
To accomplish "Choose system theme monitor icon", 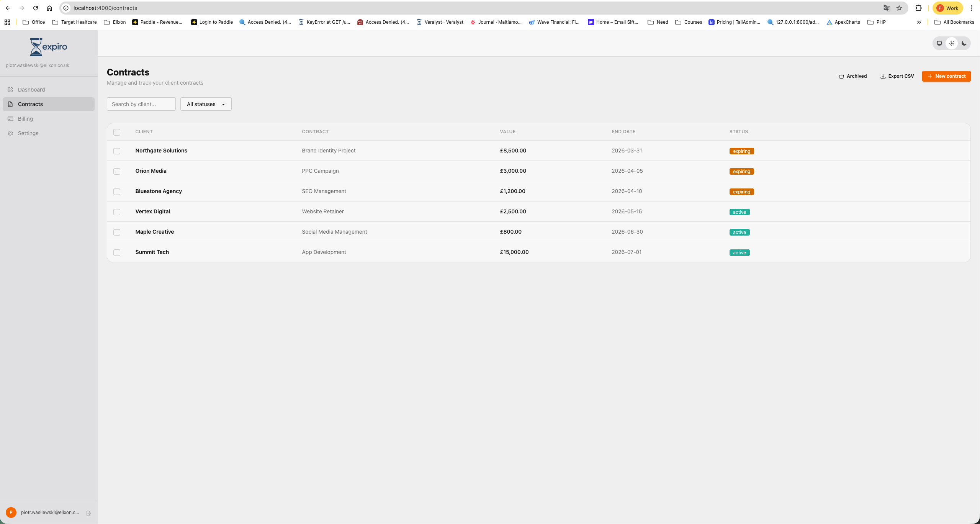I will point(939,43).
